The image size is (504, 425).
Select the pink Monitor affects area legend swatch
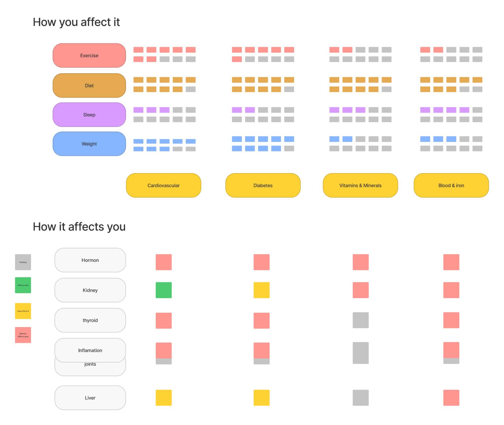click(23, 335)
